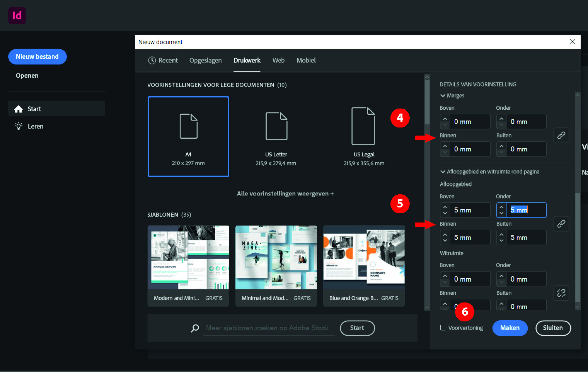Open the Opgeslagen tab
Viewport: 588px width, 372px height.
coord(205,60)
